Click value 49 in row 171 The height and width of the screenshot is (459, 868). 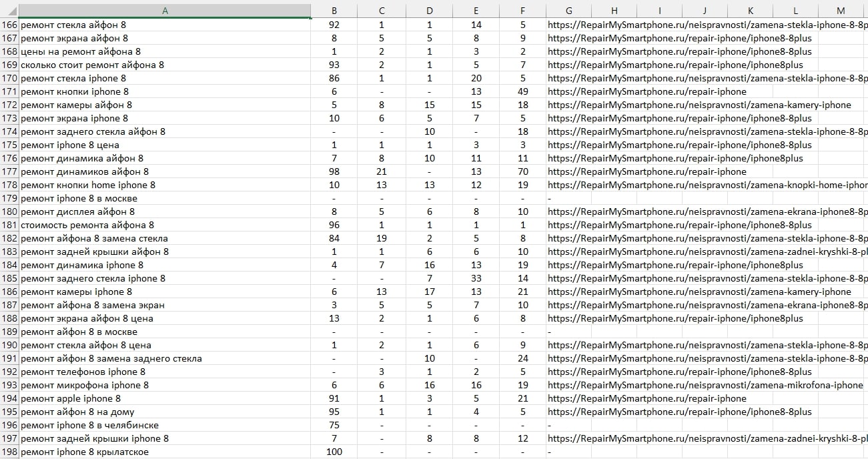click(x=522, y=91)
